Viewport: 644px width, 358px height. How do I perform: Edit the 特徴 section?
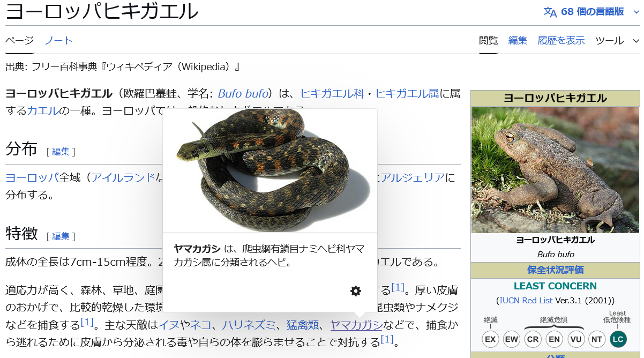[61, 236]
